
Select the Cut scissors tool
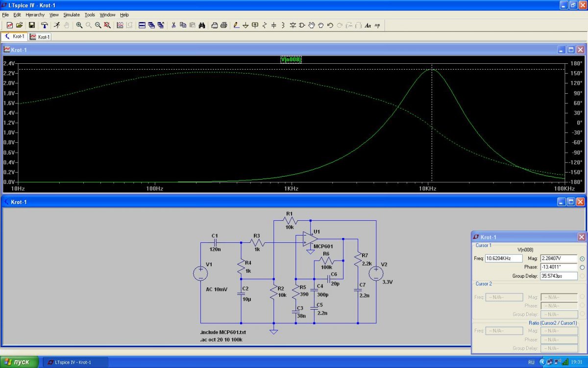click(x=173, y=25)
